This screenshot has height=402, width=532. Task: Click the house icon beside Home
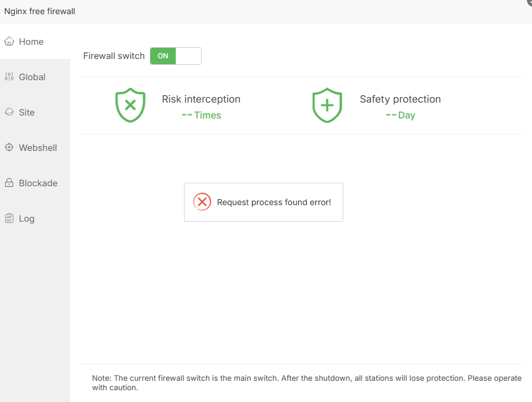[9, 41]
